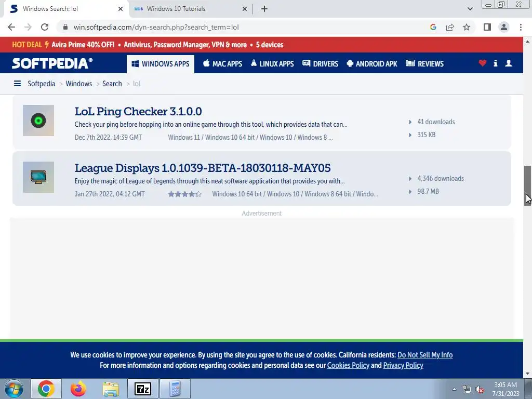Viewport: 532px width, 399px height.
Task: Click the 315 KB size text
Action: (x=426, y=135)
